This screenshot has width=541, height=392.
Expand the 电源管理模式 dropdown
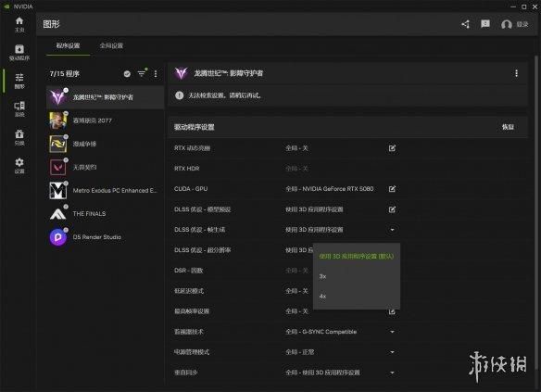click(392, 352)
